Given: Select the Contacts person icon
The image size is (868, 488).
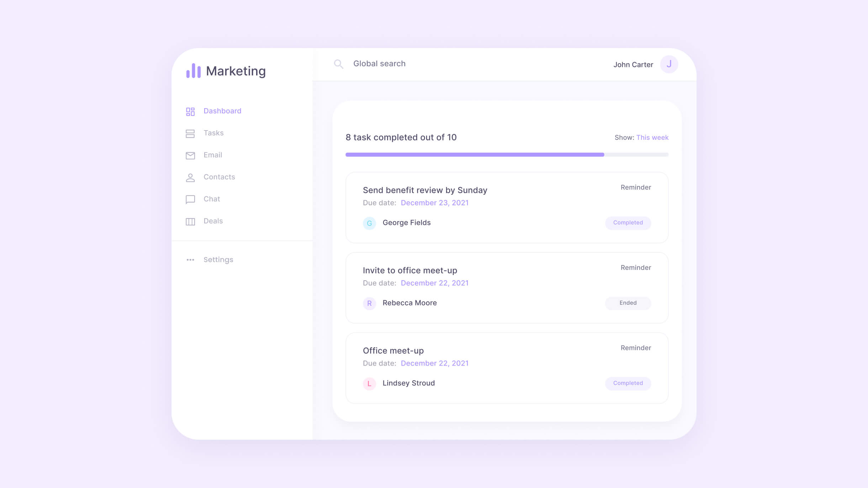Looking at the screenshot, I should click(190, 177).
